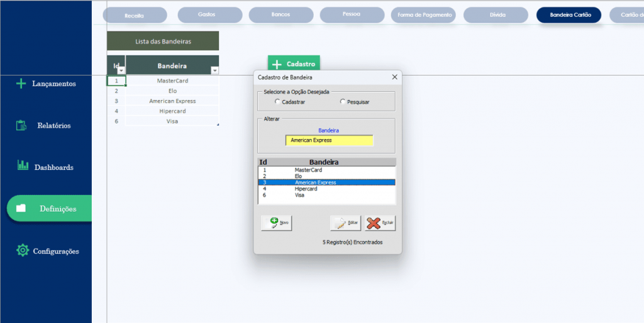Click the plus icon on Cadastro button

click(x=277, y=64)
